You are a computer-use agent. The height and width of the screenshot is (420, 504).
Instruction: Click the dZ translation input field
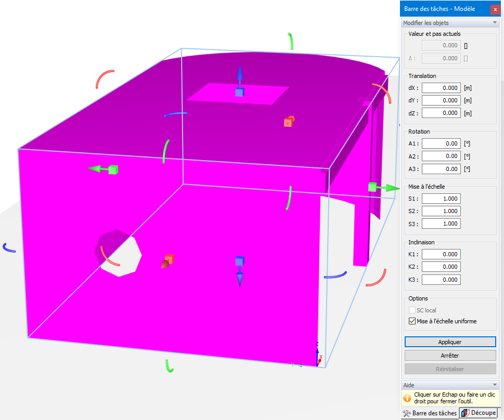[441, 113]
